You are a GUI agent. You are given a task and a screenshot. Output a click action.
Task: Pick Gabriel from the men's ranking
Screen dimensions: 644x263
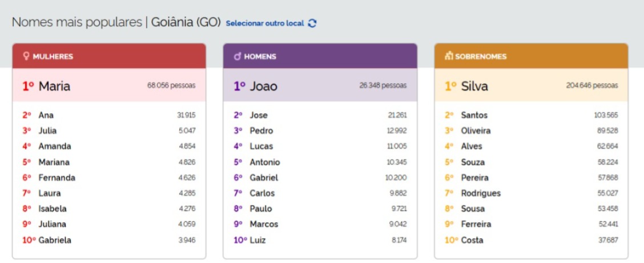click(x=264, y=178)
